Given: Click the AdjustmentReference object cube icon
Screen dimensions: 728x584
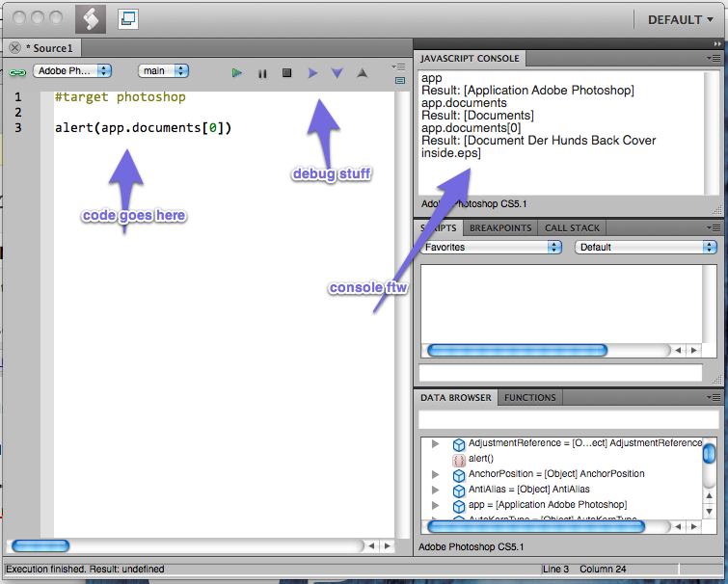Looking at the screenshot, I should click(459, 445).
